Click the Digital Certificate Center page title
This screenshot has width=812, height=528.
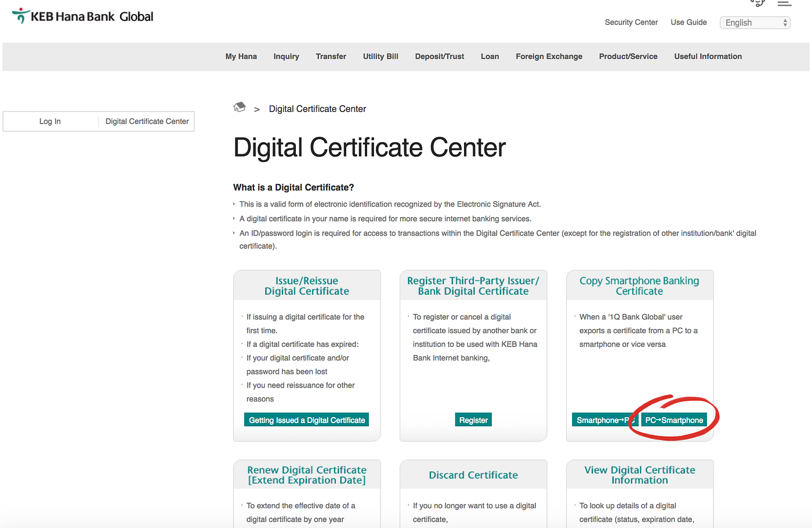coord(369,147)
